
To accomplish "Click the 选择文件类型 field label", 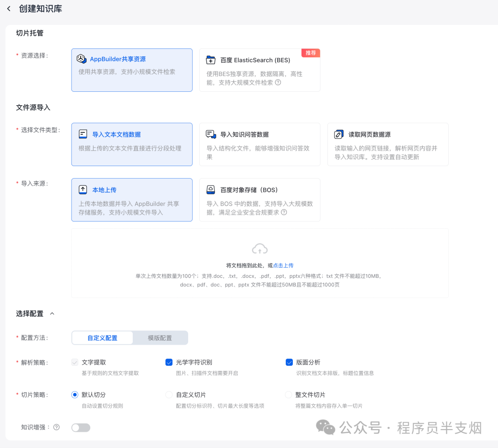I will pos(41,130).
